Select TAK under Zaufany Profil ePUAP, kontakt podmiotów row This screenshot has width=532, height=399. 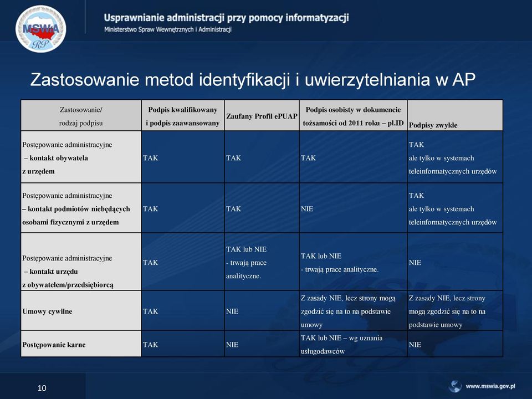(x=233, y=209)
